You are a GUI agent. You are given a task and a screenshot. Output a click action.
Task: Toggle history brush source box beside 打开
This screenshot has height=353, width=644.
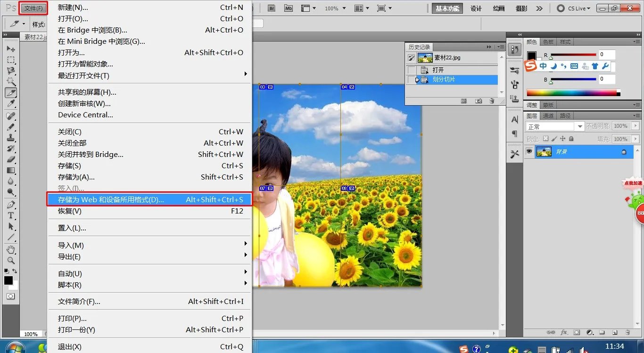pyautogui.click(x=412, y=70)
